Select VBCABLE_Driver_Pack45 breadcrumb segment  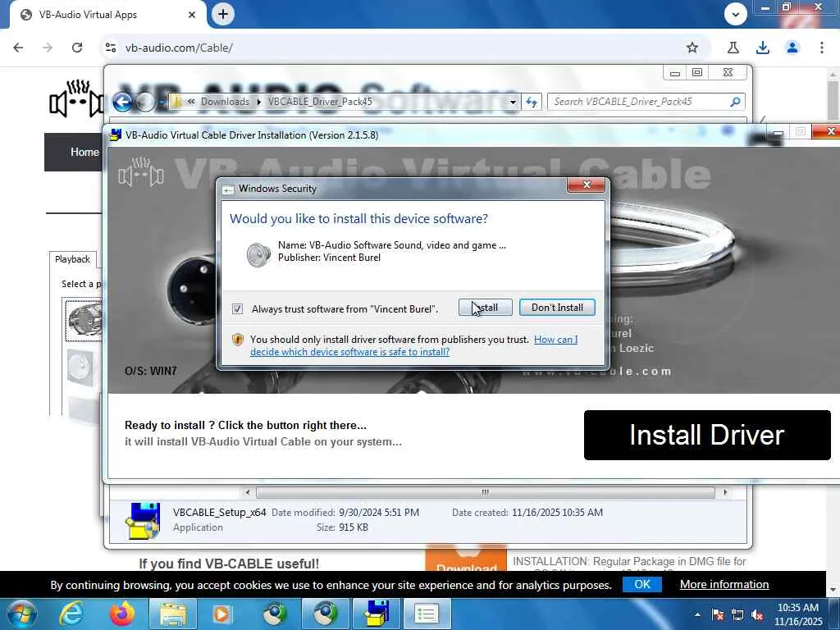320,102
